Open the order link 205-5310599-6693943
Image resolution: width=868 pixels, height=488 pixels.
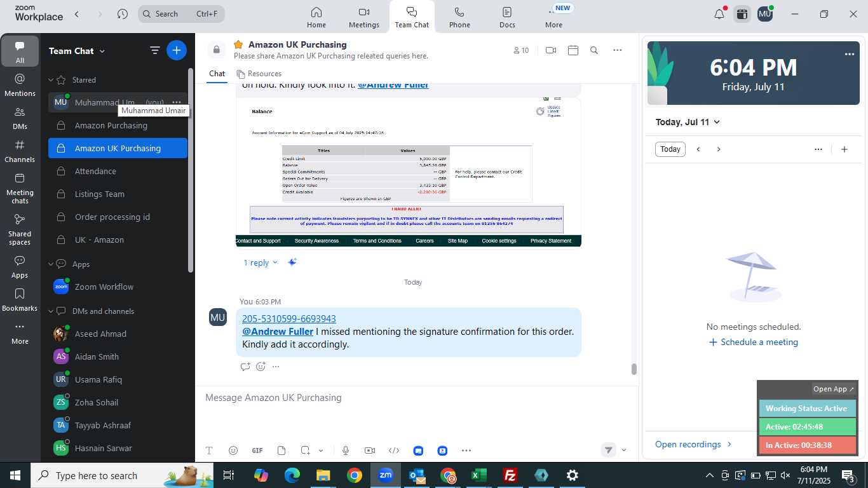(289, 318)
